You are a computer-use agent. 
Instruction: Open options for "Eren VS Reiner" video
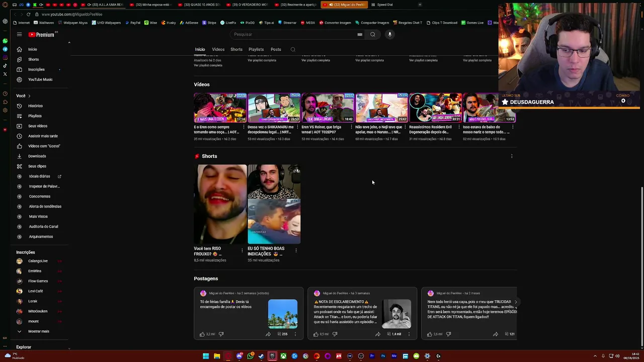tap(351, 127)
